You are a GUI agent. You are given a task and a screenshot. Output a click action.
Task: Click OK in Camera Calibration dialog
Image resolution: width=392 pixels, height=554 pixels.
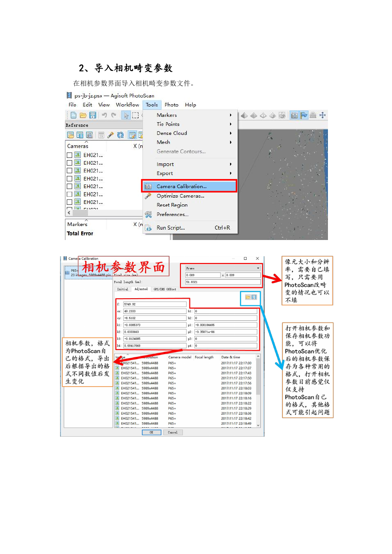coord(152,432)
